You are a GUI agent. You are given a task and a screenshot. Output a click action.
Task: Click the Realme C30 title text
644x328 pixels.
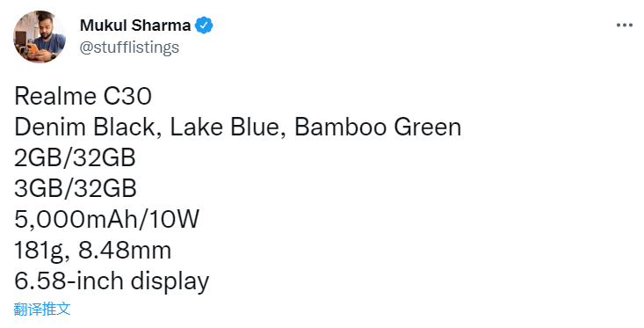[83, 96]
